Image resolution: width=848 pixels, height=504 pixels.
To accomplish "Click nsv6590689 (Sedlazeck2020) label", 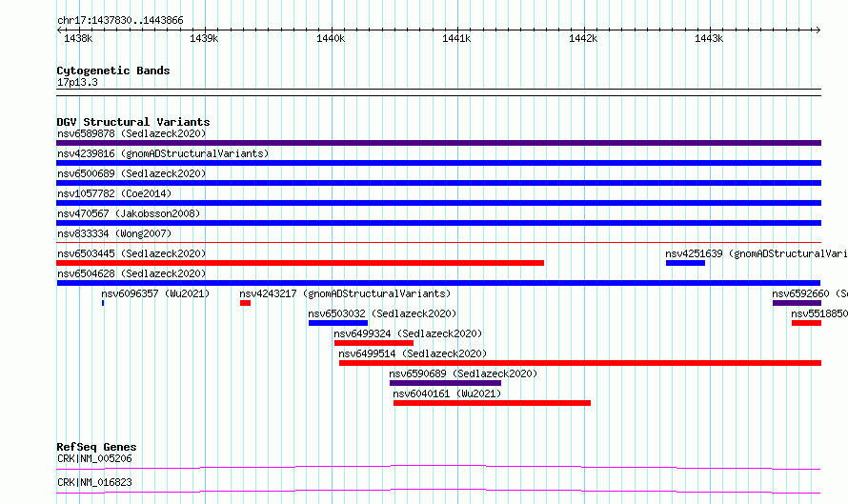I will (463, 373).
